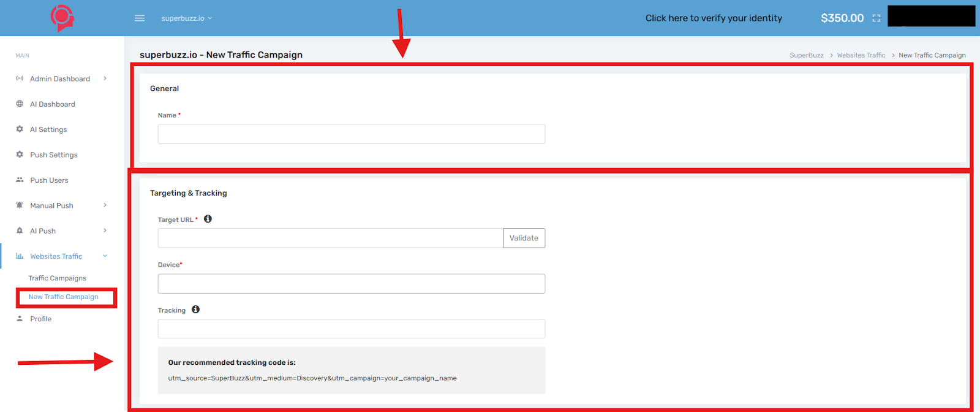Focus the campaign Name input field
The height and width of the screenshot is (412, 980).
tap(352, 134)
